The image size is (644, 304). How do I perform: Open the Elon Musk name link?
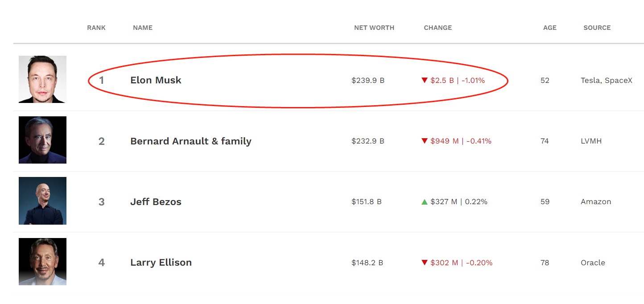pos(156,80)
